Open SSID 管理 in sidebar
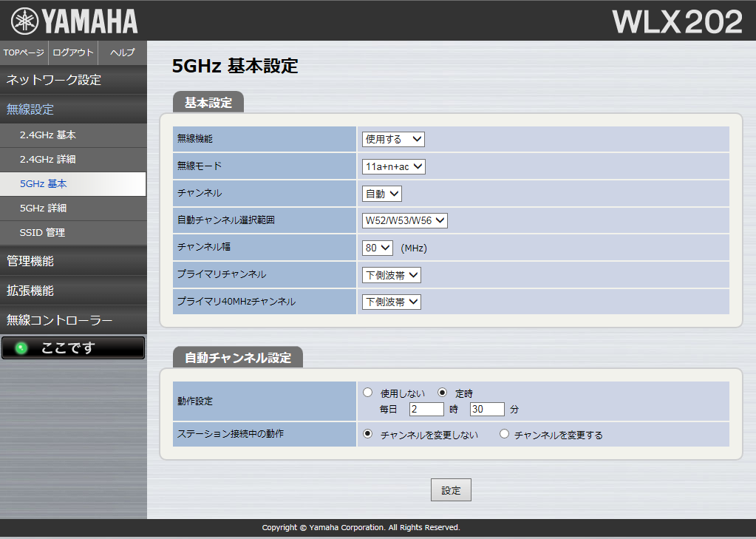Screen dimensions: 756x539 click(x=42, y=232)
